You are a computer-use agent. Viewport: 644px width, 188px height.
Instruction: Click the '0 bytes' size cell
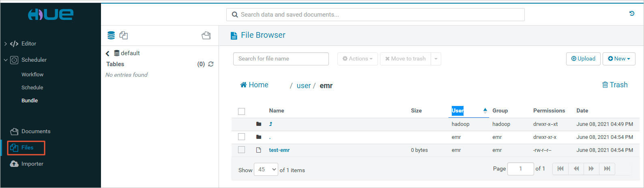click(x=419, y=150)
